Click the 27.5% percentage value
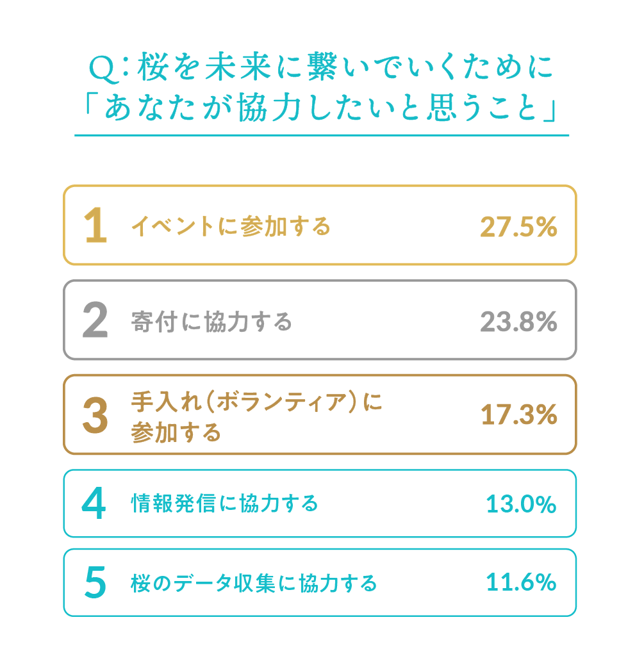The width and height of the screenshot is (644, 672). 518,227
